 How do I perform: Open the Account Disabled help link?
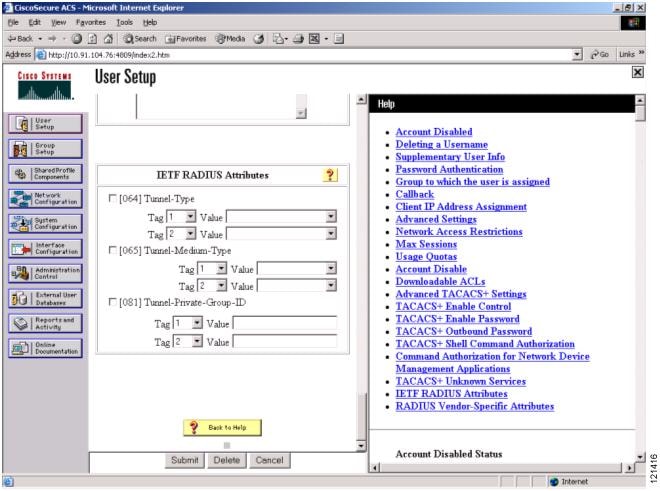(434, 132)
